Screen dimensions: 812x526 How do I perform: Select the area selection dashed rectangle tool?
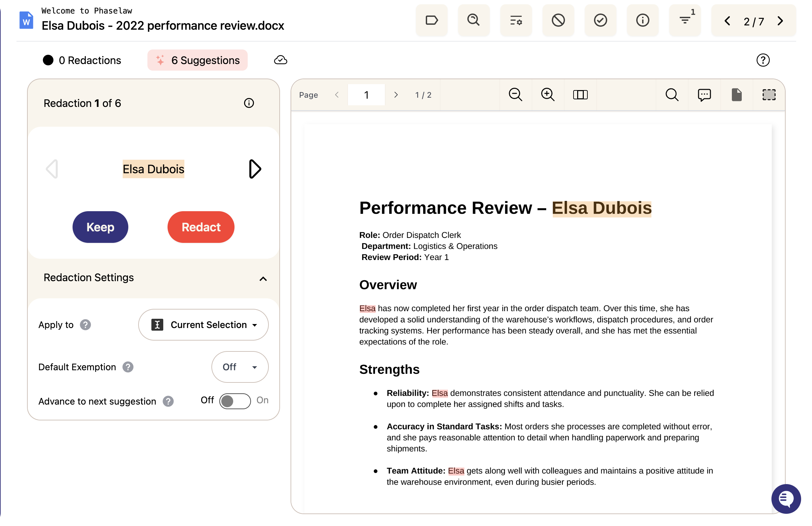(x=769, y=95)
